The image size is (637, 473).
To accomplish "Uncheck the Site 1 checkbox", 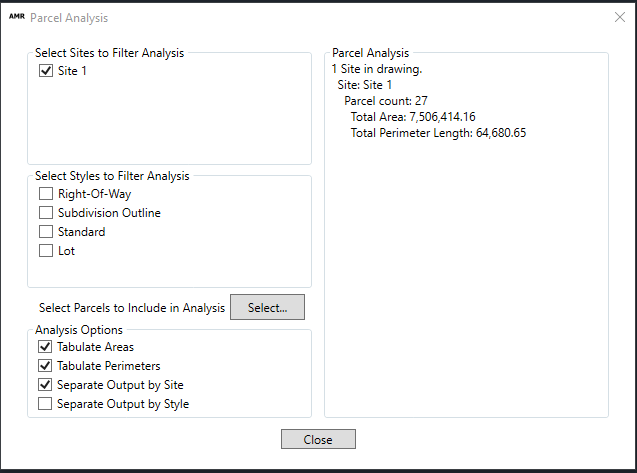I will pos(45,71).
